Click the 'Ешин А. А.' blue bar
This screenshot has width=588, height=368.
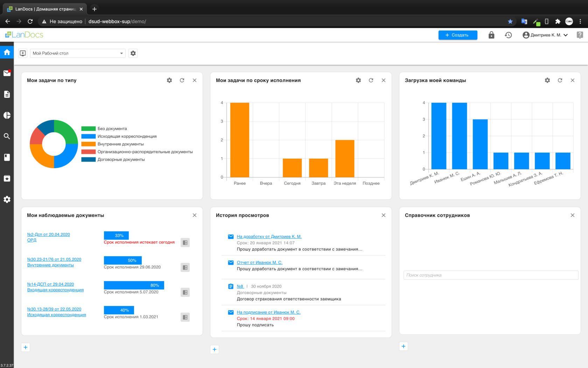(x=480, y=144)
